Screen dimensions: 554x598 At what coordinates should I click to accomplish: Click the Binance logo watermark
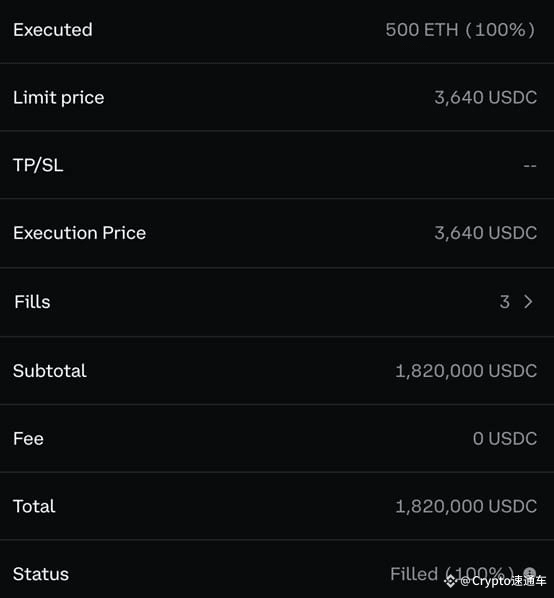tap(450, 581)
